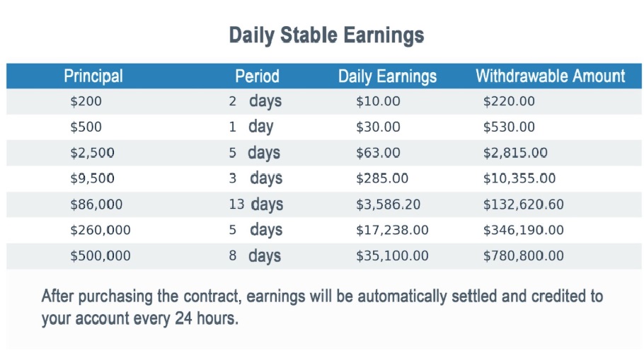Click the $86,000 principal cell
The height and width of the screenshot is (353, 644).
[x=96, y=204]
